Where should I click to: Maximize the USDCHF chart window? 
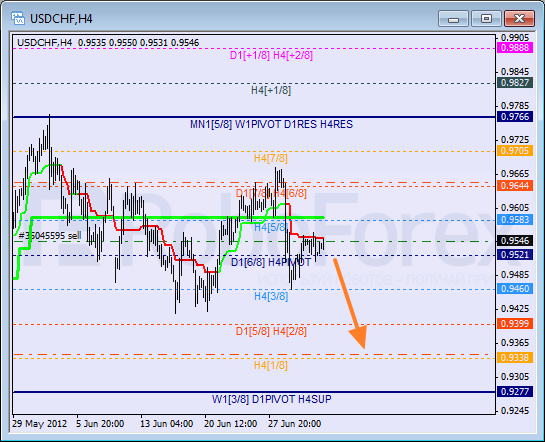486,19
